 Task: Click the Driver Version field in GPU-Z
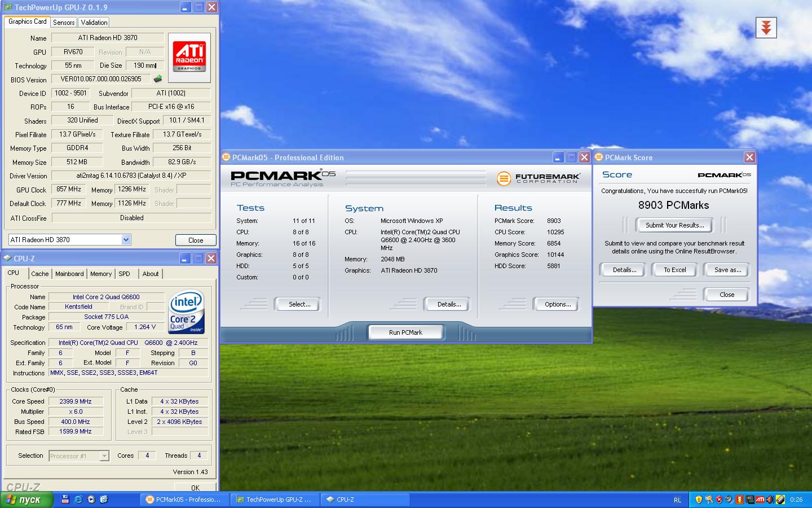(131, 176)
